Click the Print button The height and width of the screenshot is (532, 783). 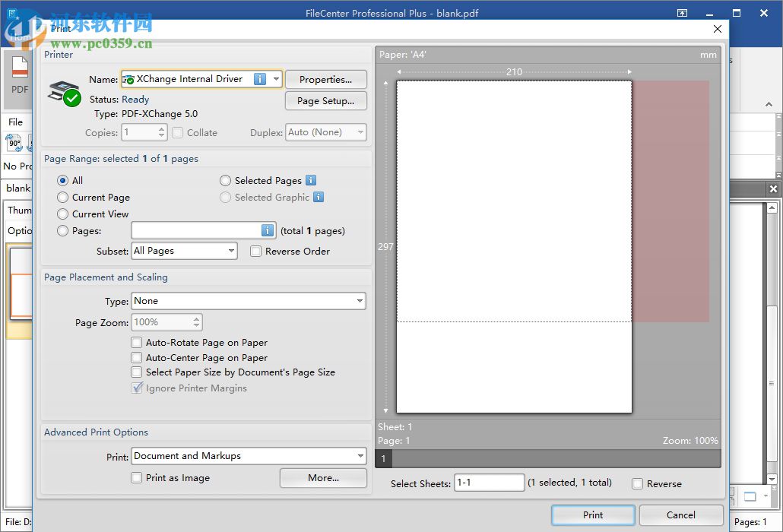(x=593, y=515)
